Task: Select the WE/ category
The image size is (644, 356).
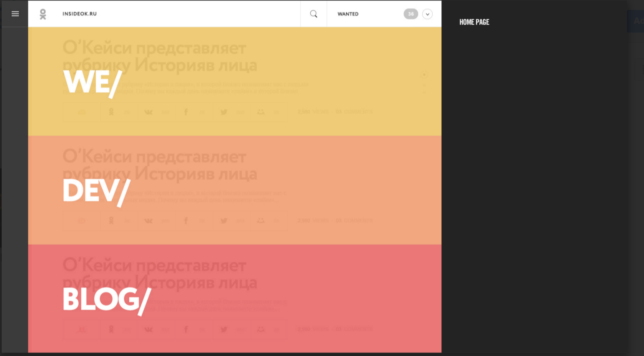Action: 92,83
